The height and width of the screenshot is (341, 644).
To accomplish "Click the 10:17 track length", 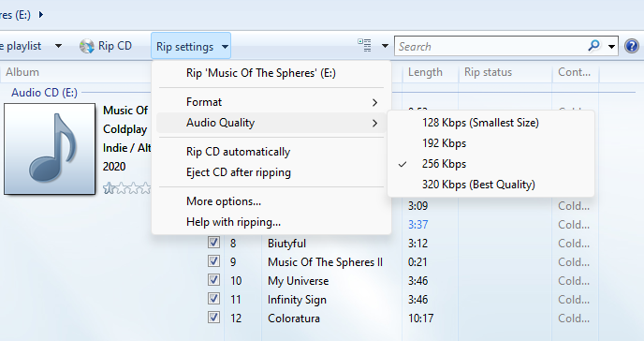I will click(420, 319).
